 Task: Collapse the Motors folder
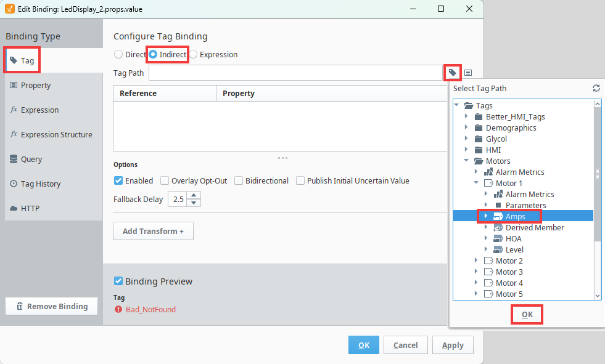466,161
